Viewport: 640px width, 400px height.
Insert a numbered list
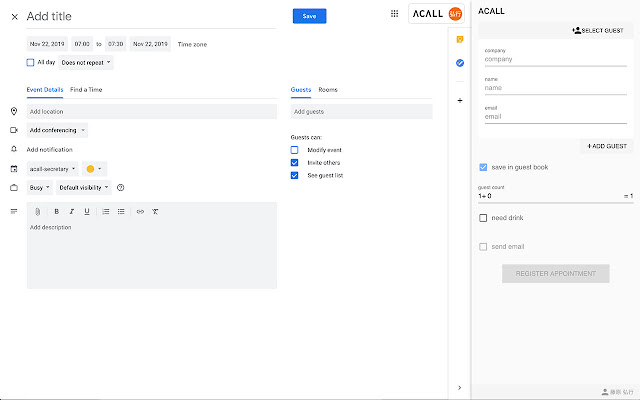pos(106,211)
